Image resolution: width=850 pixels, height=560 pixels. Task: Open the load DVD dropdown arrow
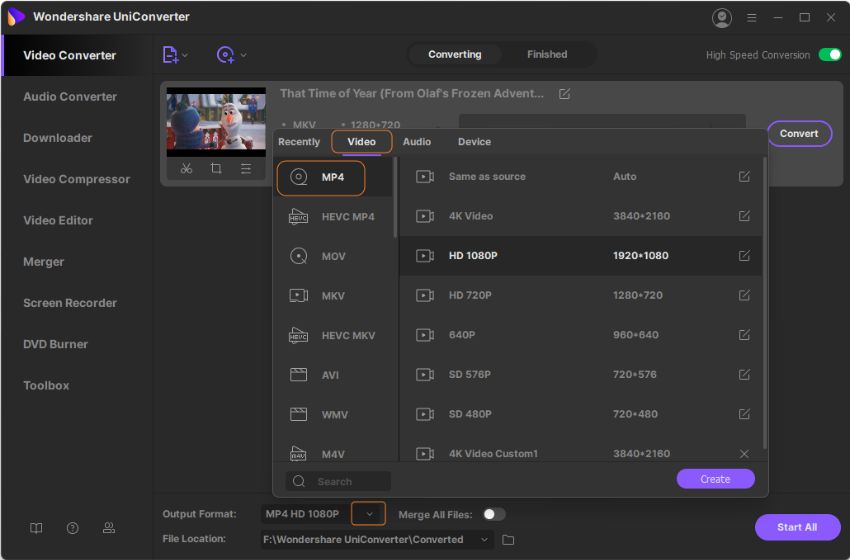pyautogui.click(x=243, y=55)
